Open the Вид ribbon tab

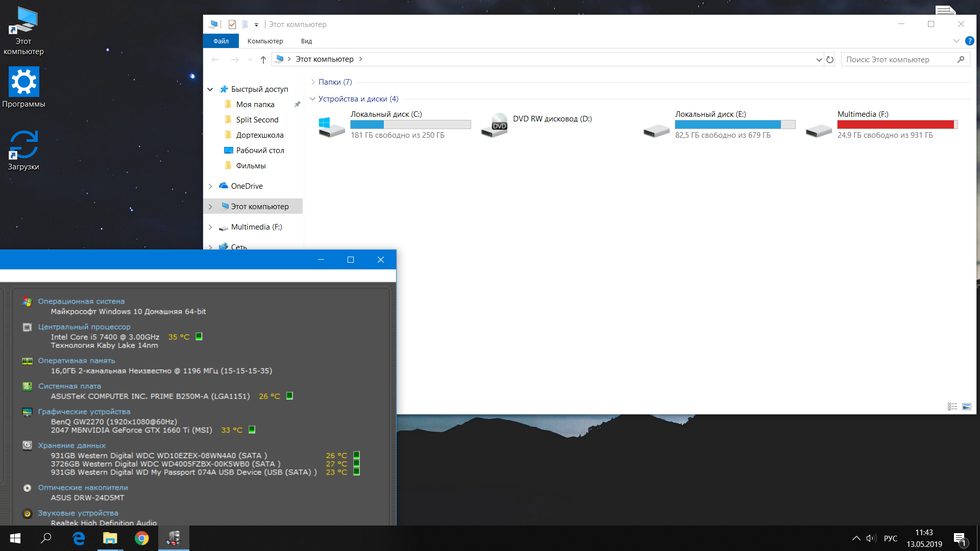tap(306, 41)
